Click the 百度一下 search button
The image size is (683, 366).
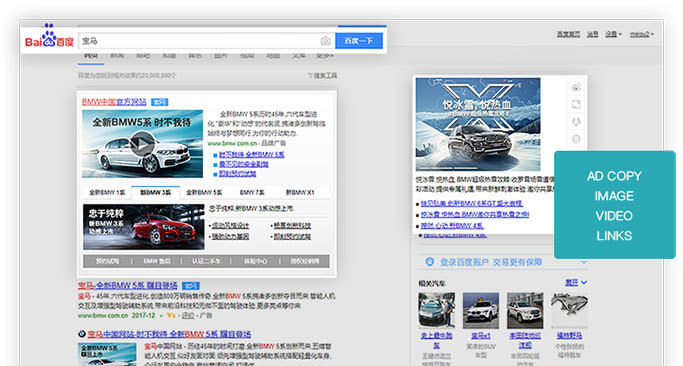(x=359, y=41)
